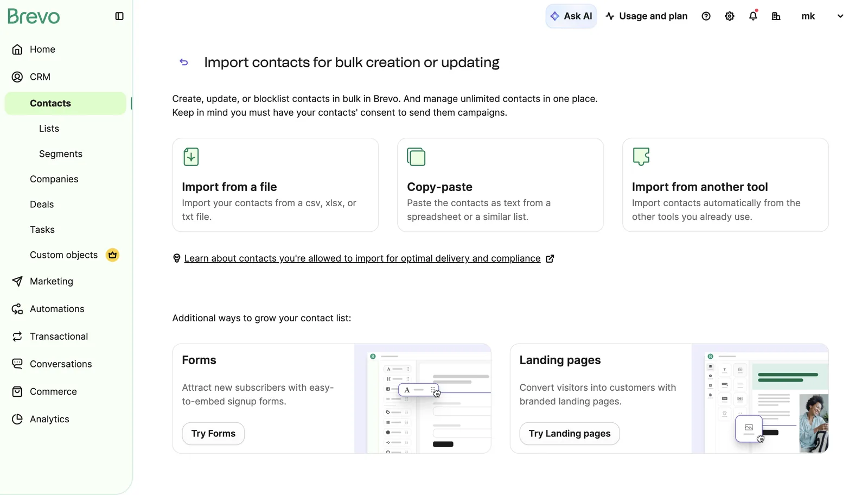
Task: Open the notifications bell
Action: coord(753,16)
